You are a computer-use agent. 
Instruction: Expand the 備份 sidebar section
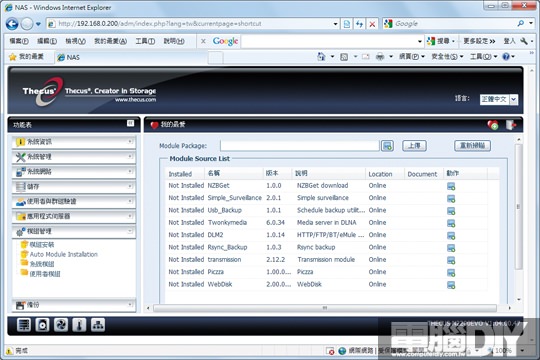click(x=74, y=305)
